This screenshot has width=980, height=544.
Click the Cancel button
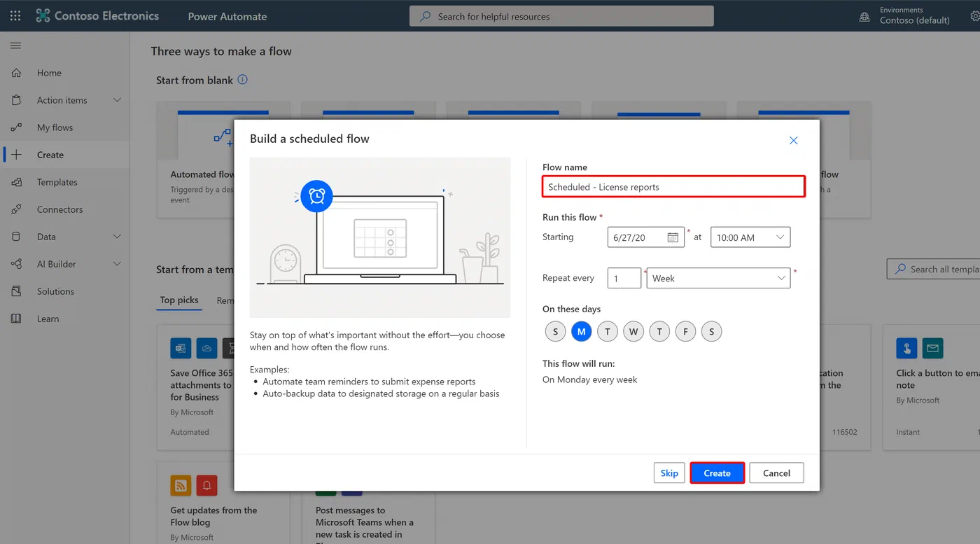[776, 473]
